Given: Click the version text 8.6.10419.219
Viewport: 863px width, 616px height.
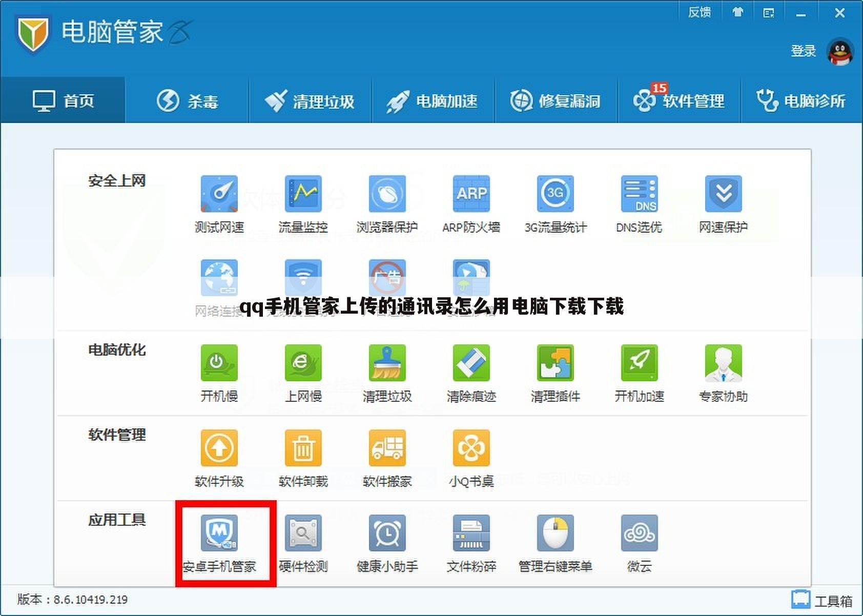Looking at the screenshot, I should point(90,599).
